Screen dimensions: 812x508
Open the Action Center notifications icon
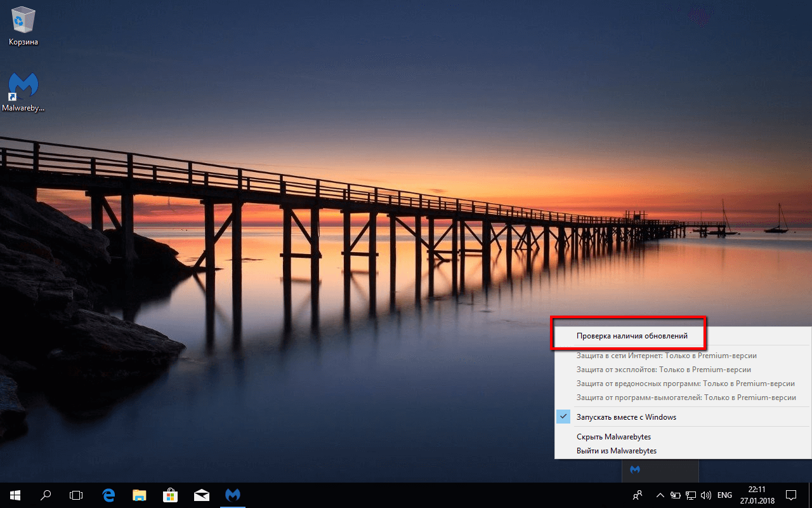click(x=791, y=495)
